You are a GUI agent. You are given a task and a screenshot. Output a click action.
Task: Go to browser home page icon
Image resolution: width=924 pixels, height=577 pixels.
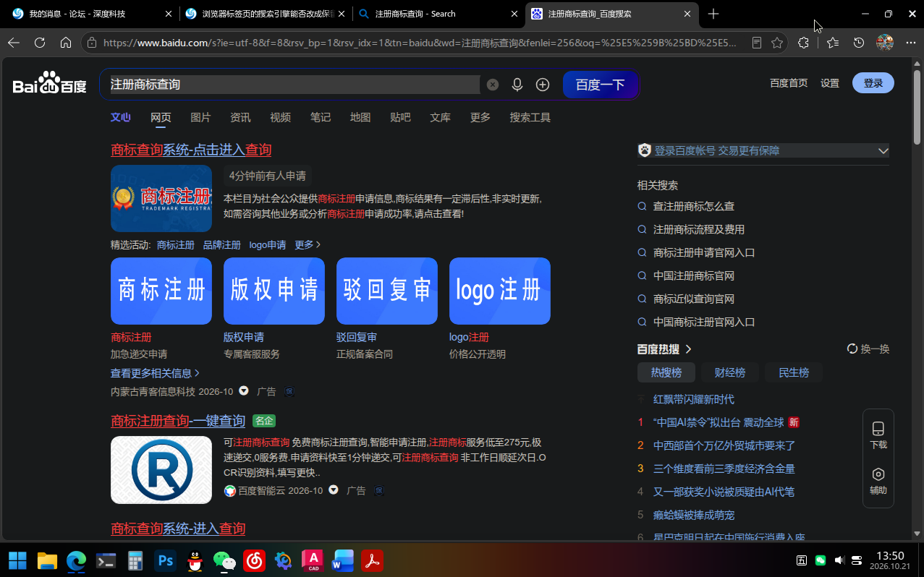(x=66, y=43)
